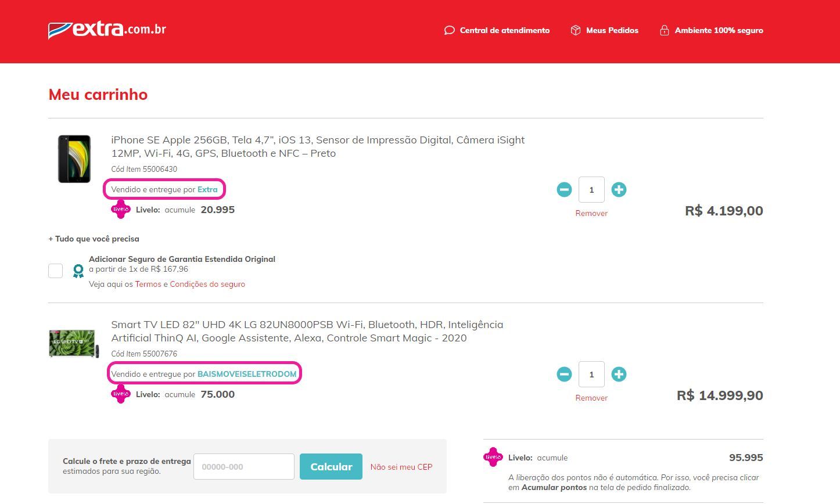Click the extended warranty ribbon icon

(x=78, y=271)
